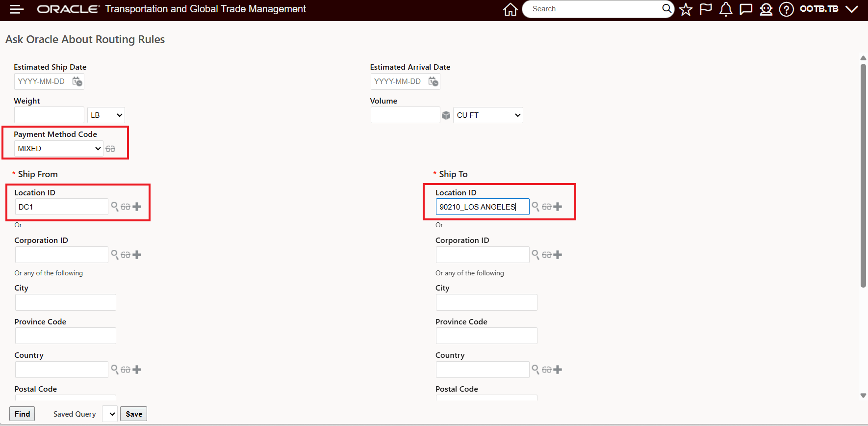
Task: View Ship To Location ID glasses icon
Action: pos(547,207)
